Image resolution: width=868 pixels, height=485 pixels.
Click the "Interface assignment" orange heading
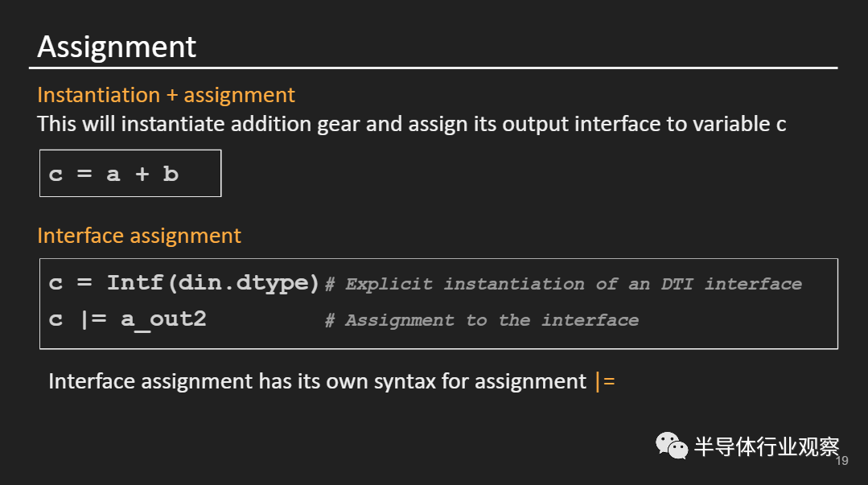coord(139,236)
